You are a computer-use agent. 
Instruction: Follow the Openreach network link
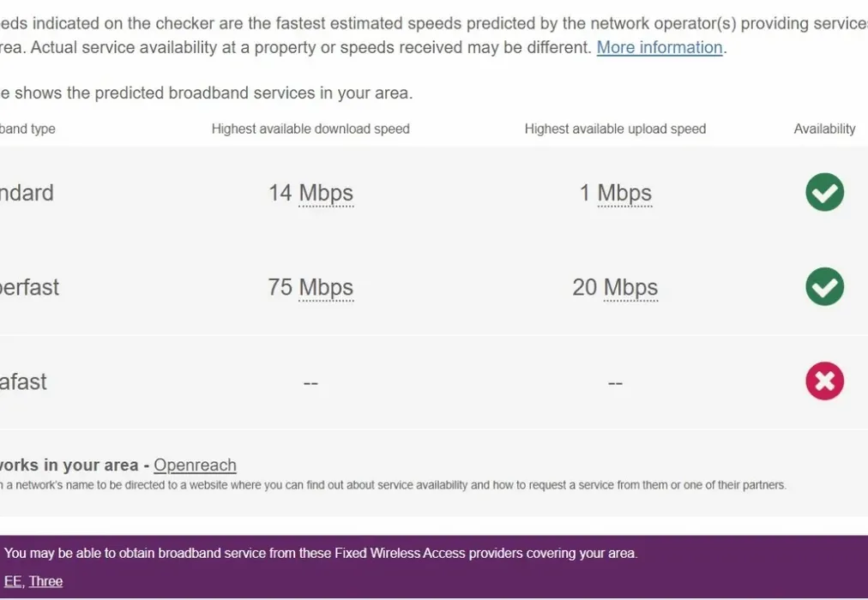click(x=195, y=465)
